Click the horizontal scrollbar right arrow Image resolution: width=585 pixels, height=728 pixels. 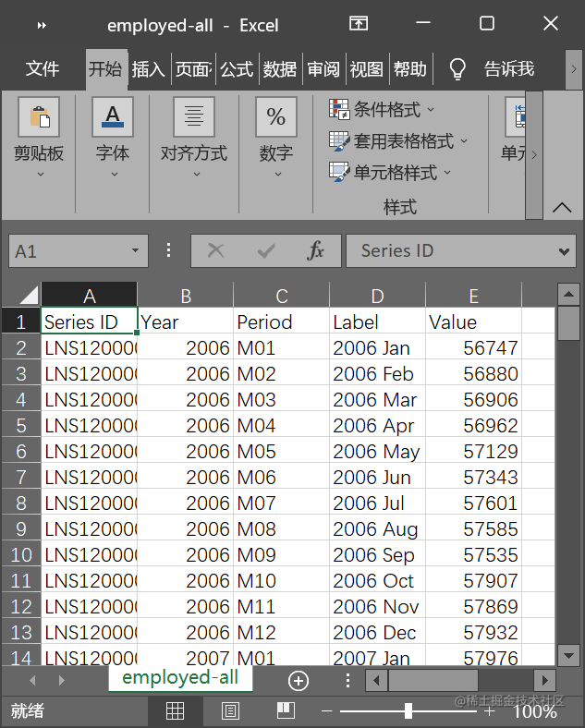pyautogui.click(x=545, y=681)
